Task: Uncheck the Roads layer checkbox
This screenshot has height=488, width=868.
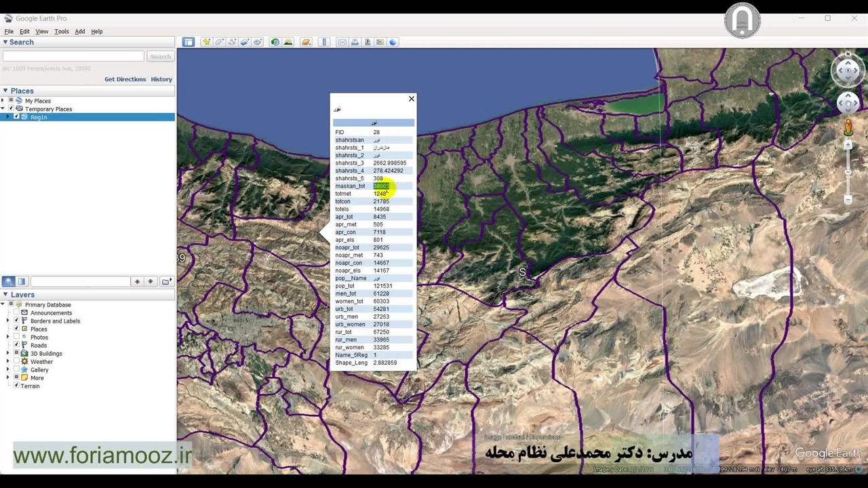Action: coord(16,345)
